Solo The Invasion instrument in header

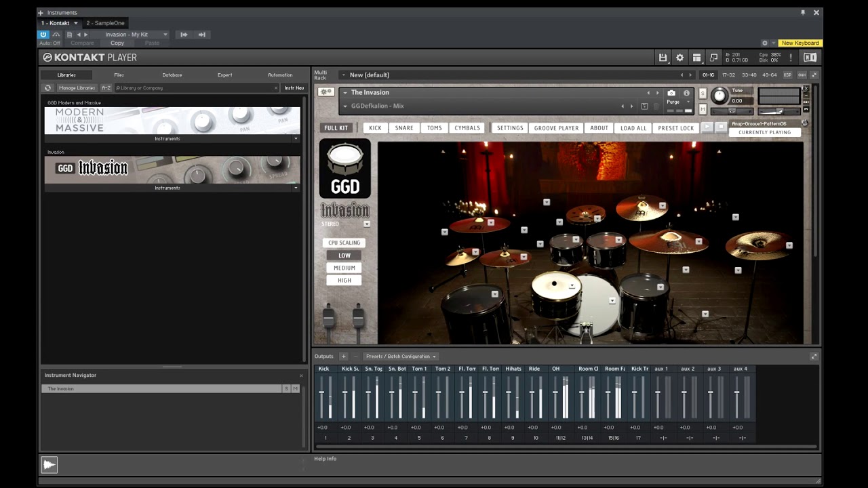pyautogui.click(x=703, y=93)
